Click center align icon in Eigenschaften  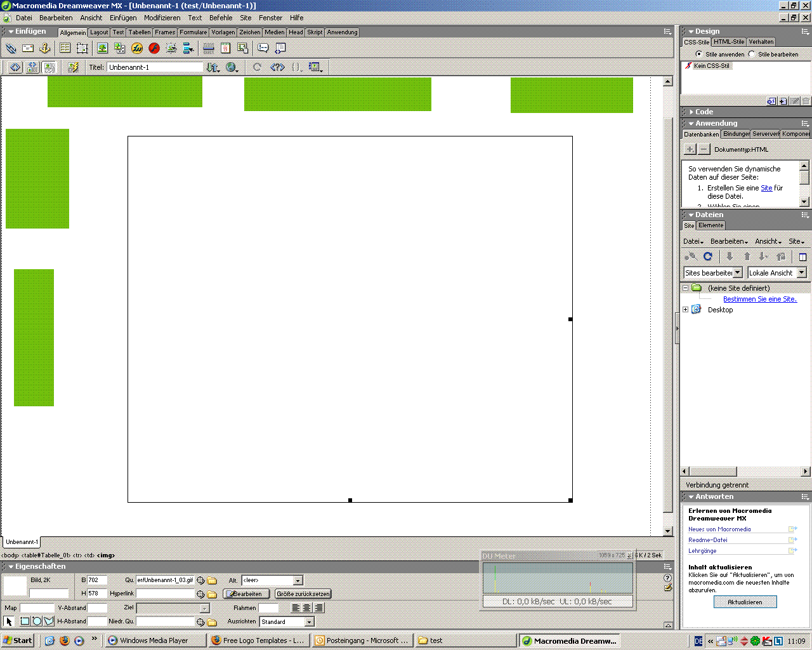coord(307,608)
